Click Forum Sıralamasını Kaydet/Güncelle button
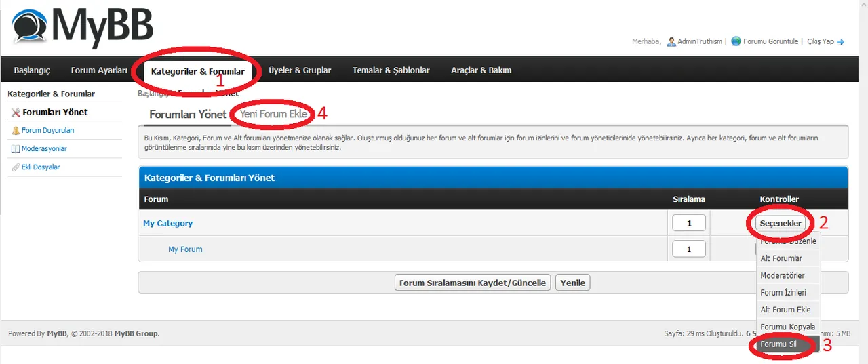This screenshot has width=868, height=364. coord(473,283)
